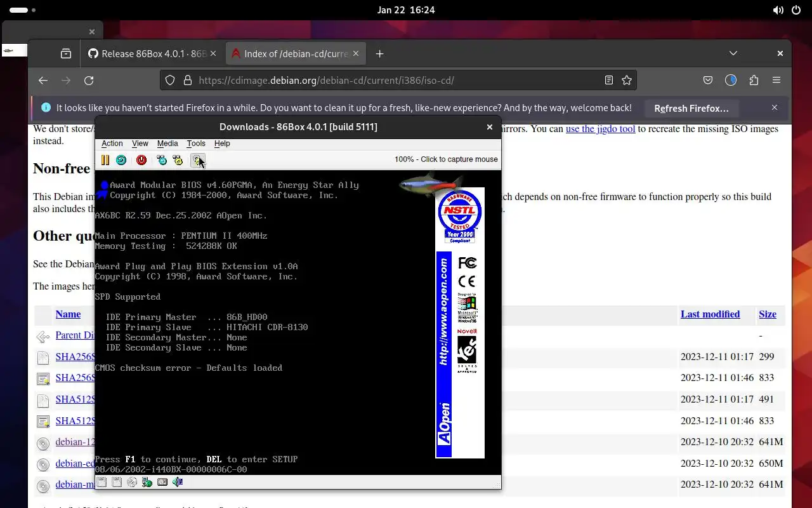The height and width of the screenshot is (508, 812).
Task: Open the SHA512SUMS link dated 01:17
Action: click(x=75, y=399)
